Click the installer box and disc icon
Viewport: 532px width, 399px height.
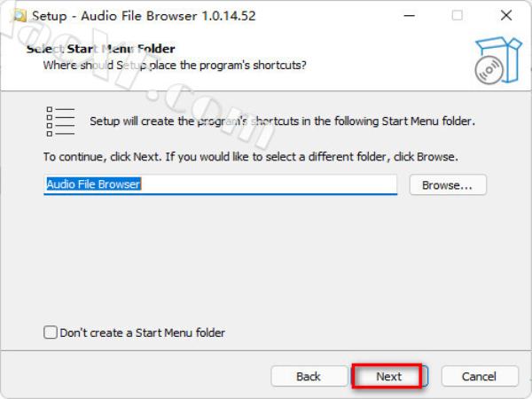pos(497,60)
